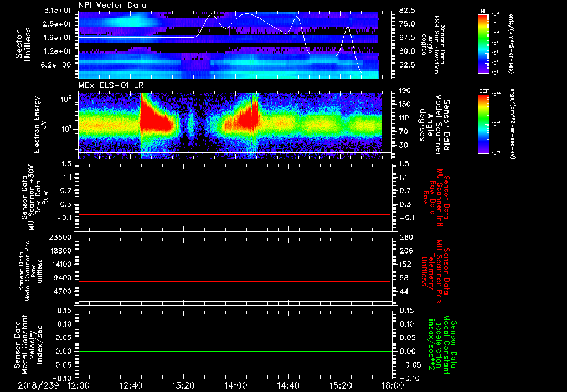Click the 12:40 time axis label

point(131,385)
